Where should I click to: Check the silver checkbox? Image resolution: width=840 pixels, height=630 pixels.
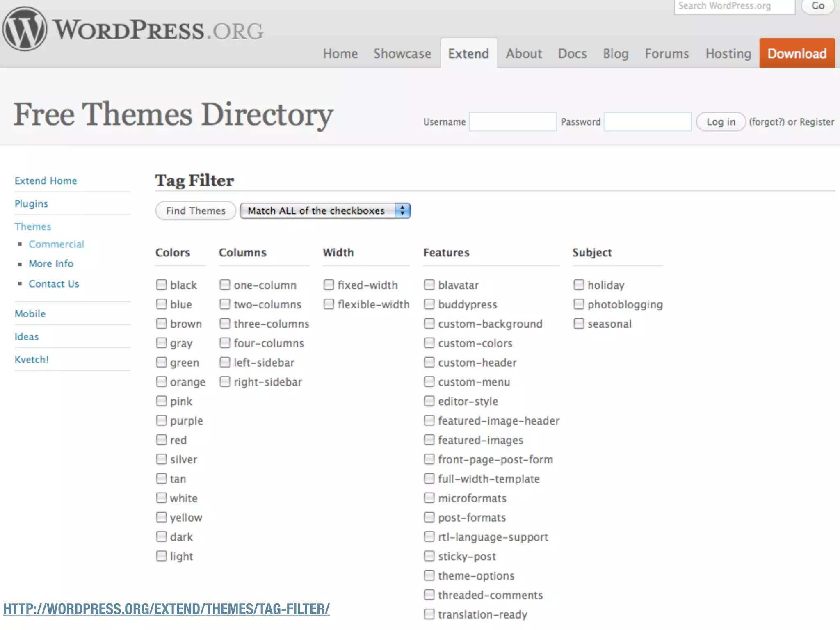coord(162,459)
